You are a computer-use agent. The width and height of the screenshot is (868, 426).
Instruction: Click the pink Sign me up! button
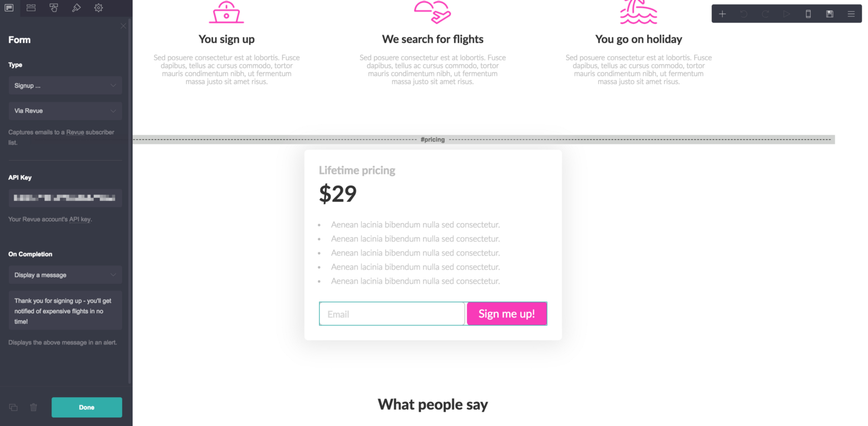pos(507,314)
